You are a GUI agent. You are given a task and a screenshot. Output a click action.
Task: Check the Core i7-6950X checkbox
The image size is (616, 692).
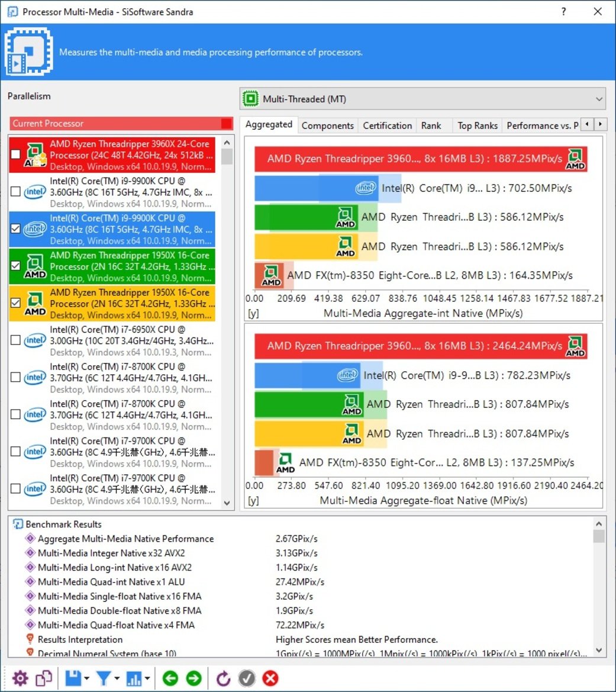tap(15, 340)
